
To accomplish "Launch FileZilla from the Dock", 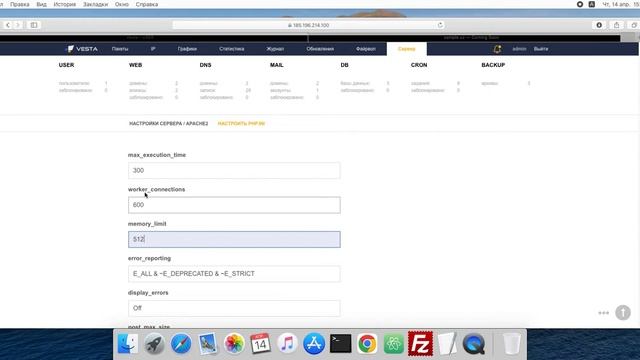I will (x=420, y=344).
